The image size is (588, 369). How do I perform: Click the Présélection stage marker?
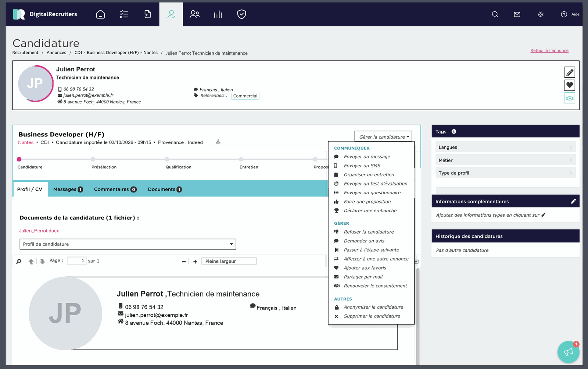pyautogui.click(x=93, y=159)
